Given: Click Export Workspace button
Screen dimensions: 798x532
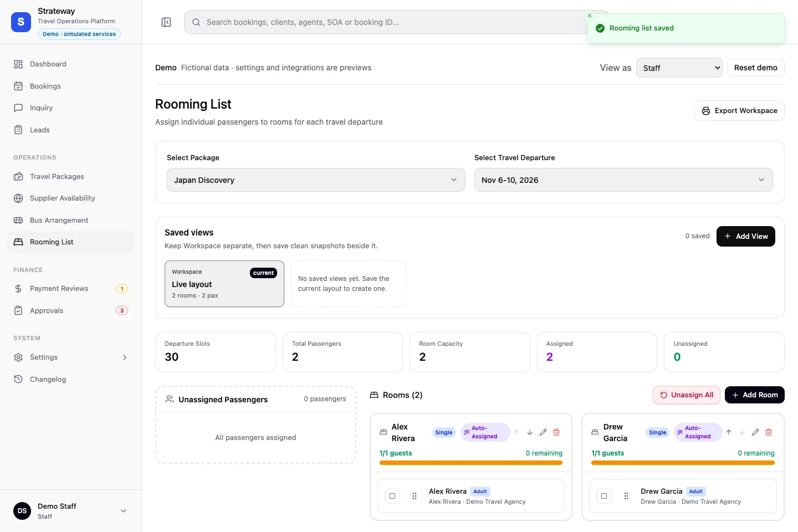Looking at the screenshot, I should tap(739, 110).
